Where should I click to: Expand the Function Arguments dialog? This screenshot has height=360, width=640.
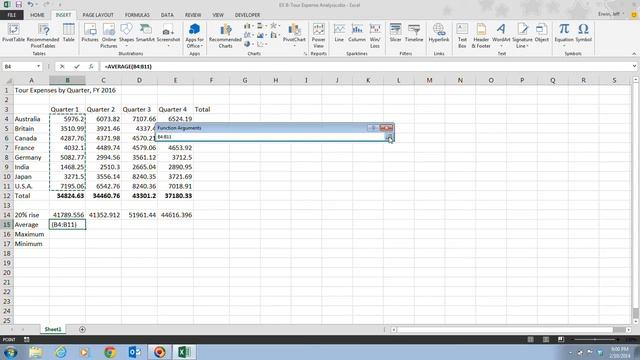click(390, 137)
